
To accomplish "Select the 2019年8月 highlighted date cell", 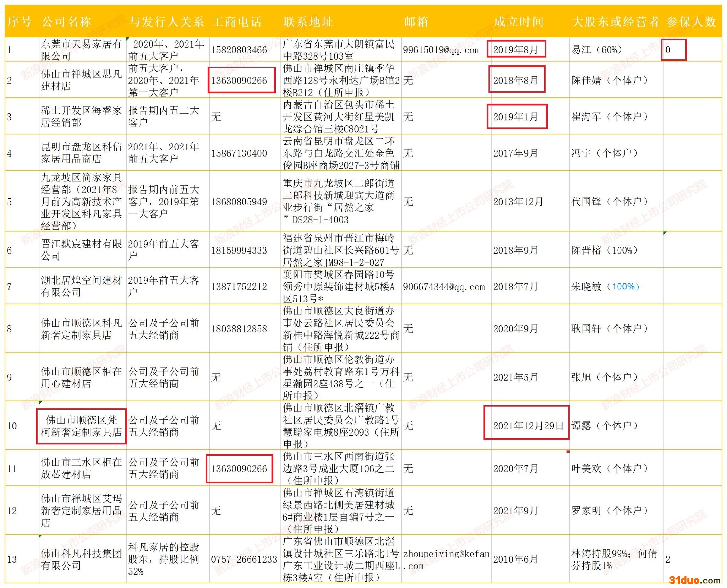I will 515,50.
